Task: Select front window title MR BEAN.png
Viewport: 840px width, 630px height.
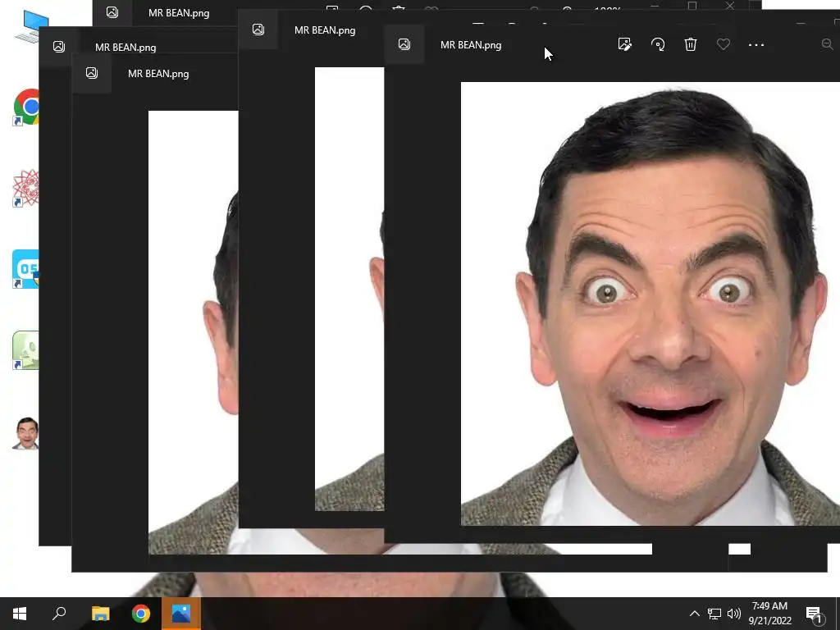Action: point(471,45)
